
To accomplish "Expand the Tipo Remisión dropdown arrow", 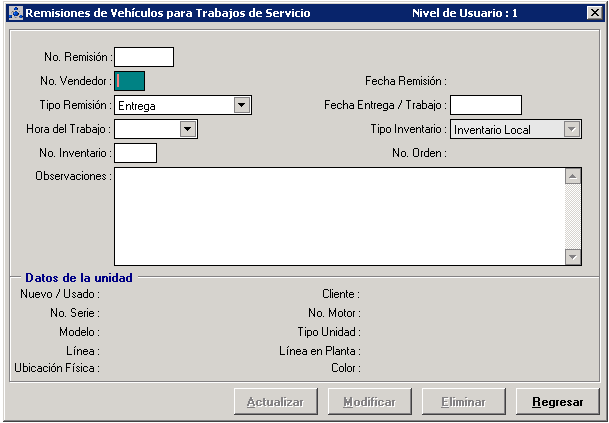I will pos(241,105).
